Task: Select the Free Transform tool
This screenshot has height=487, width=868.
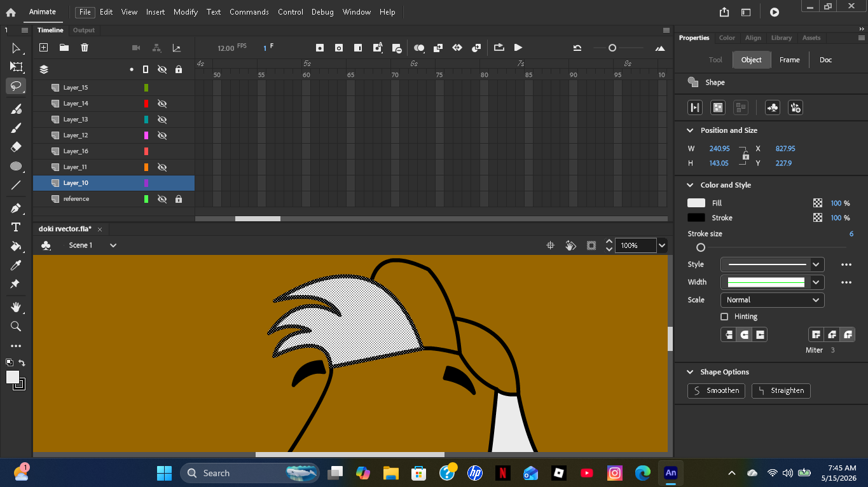Action: pyautogui.click(x=16, y=67)
